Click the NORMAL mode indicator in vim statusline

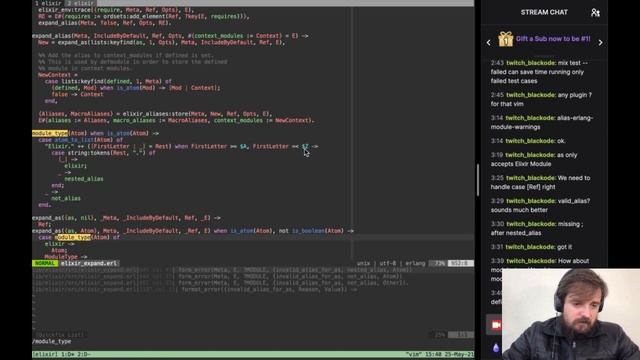pos(45,263)
